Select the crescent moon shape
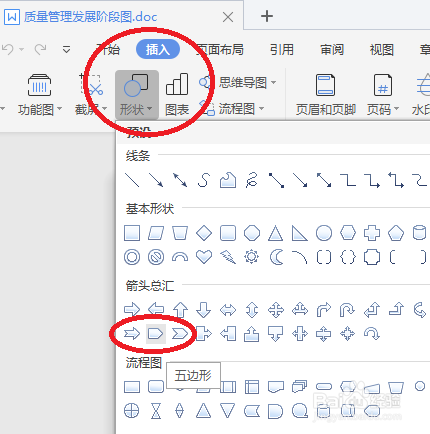This screenshot has height=434, width=430. pos(276,257)
